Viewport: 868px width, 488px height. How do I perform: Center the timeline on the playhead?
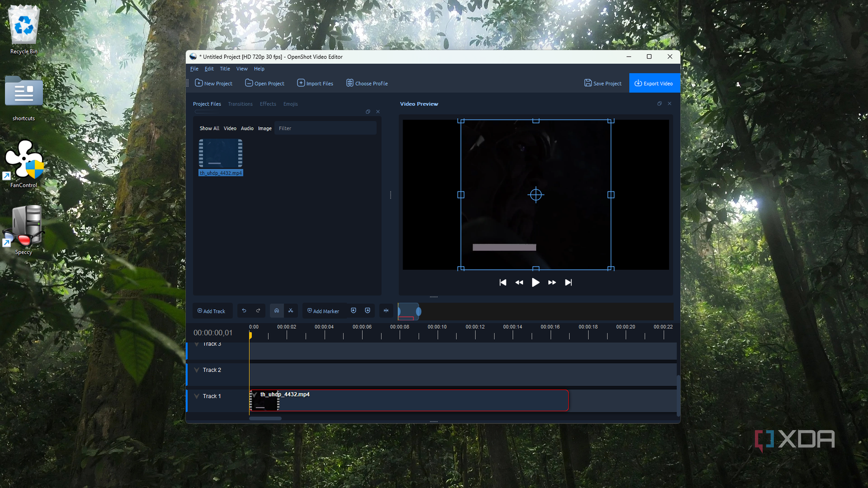point(386,311)
